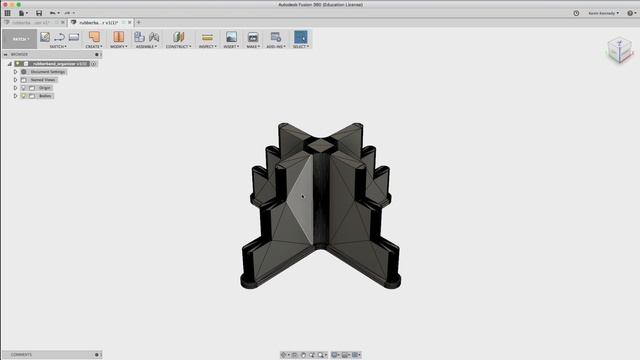Click the Assemble joint icon
The height and width of the screenshot is (360, 640).
154,37
